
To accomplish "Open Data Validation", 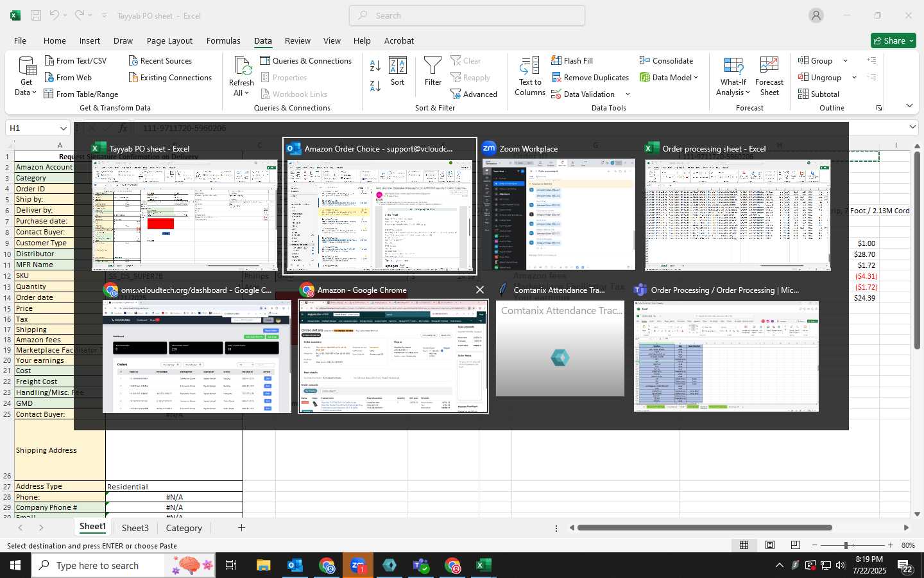I will click(583, 94).
